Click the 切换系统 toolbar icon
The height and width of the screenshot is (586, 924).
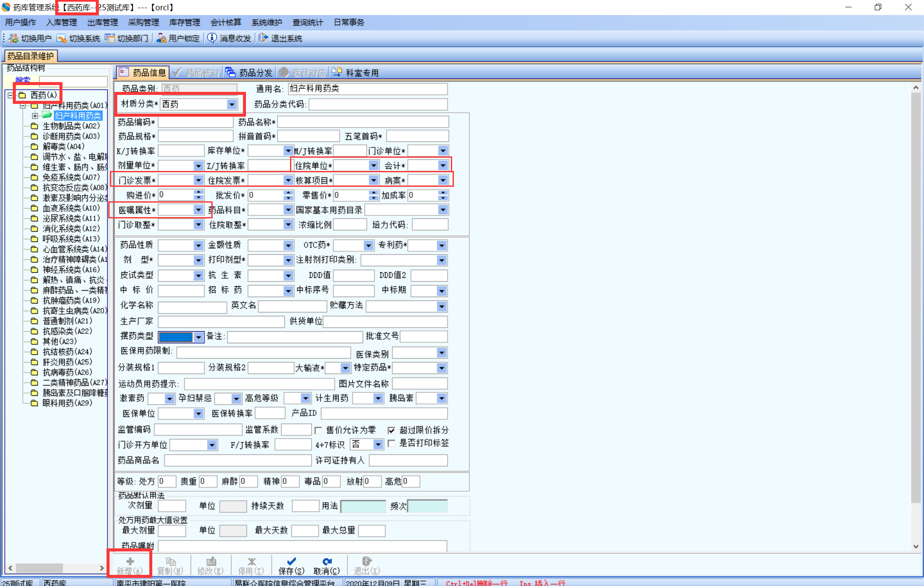[x=62, y=38]
